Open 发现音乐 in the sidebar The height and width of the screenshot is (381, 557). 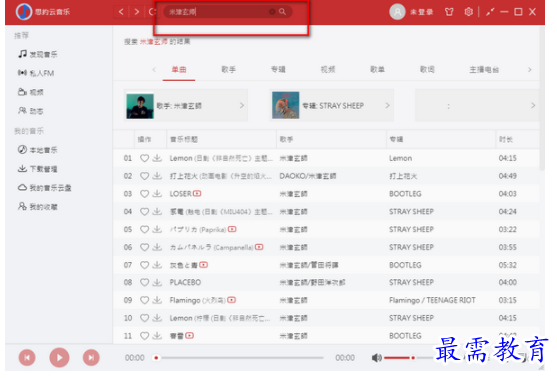[38, 54]
